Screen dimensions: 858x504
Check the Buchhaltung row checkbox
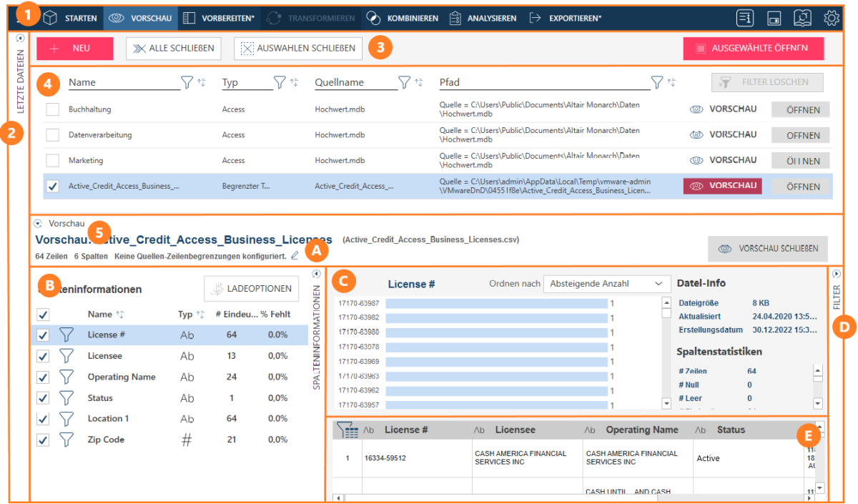(x=53, y=110)
